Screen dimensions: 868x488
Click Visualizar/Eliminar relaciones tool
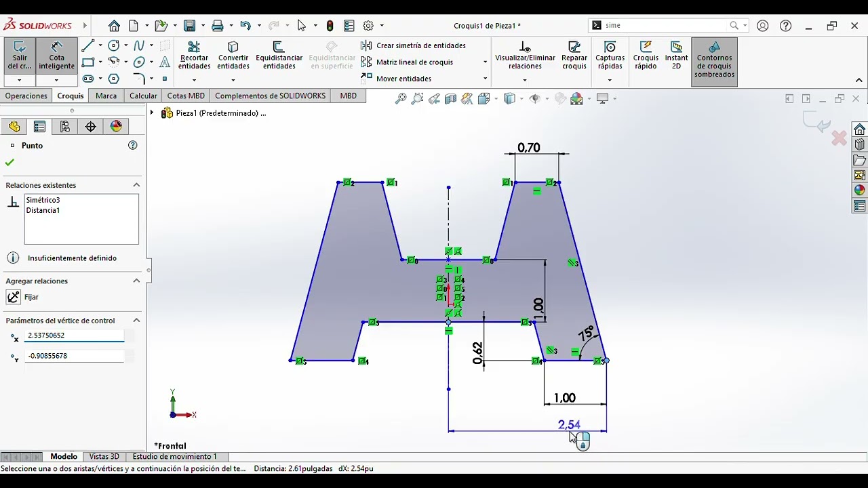point(525,55)
